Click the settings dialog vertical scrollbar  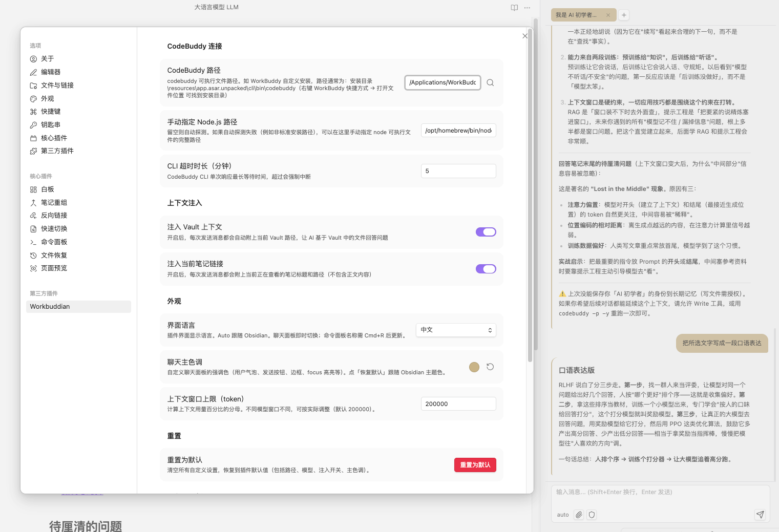530,195
